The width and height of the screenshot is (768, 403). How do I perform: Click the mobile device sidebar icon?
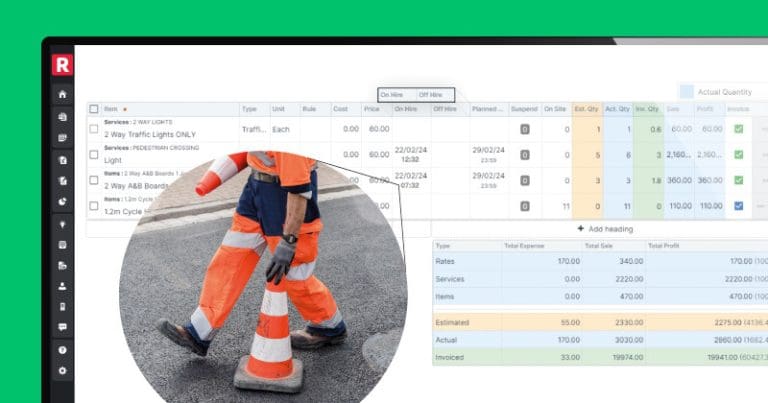point(63,307)
